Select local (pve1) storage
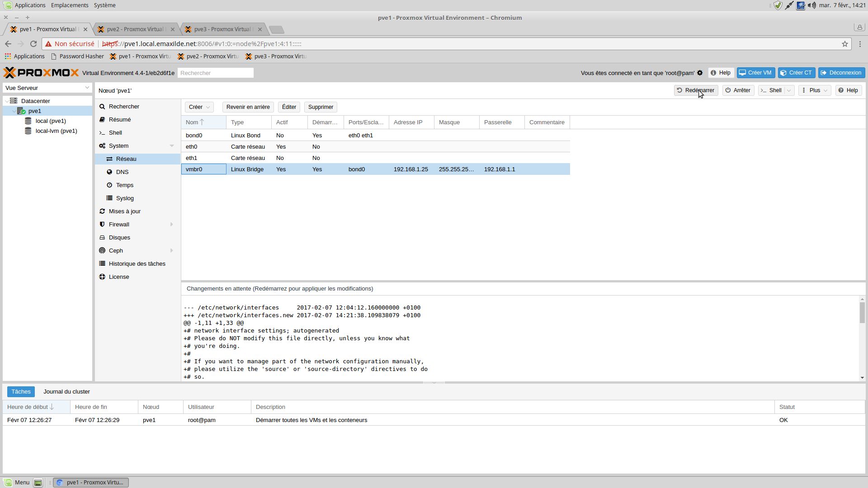Image resolution: width=868 pixels, height=488 pixels. point(51,121)
